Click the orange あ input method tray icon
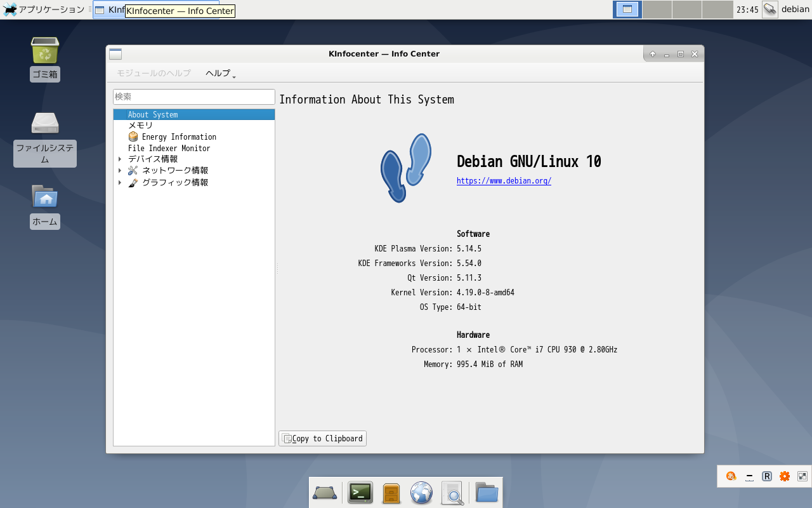This screenshot has height=508, width=812. click(731, 476)
